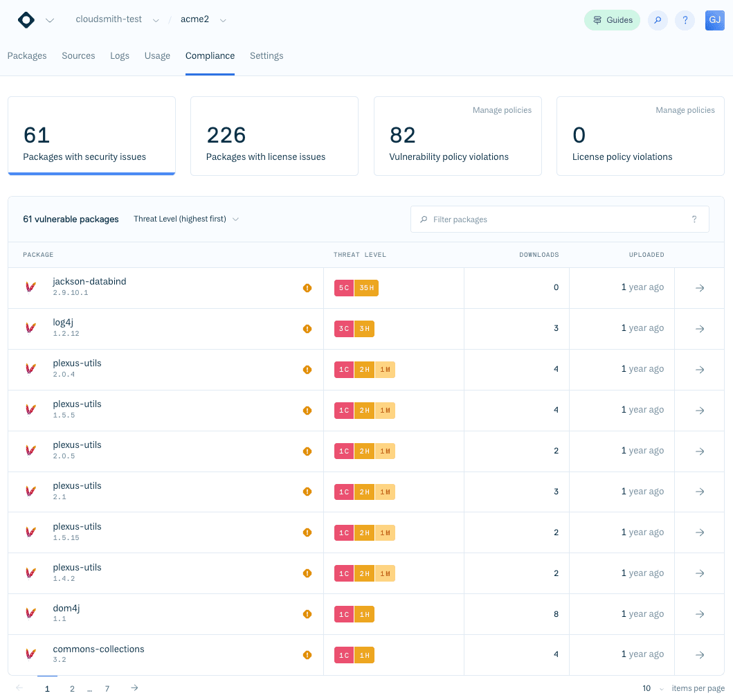Open the commons-collections package name
Screen dimensions: 733x700
[x=99, y=649]
